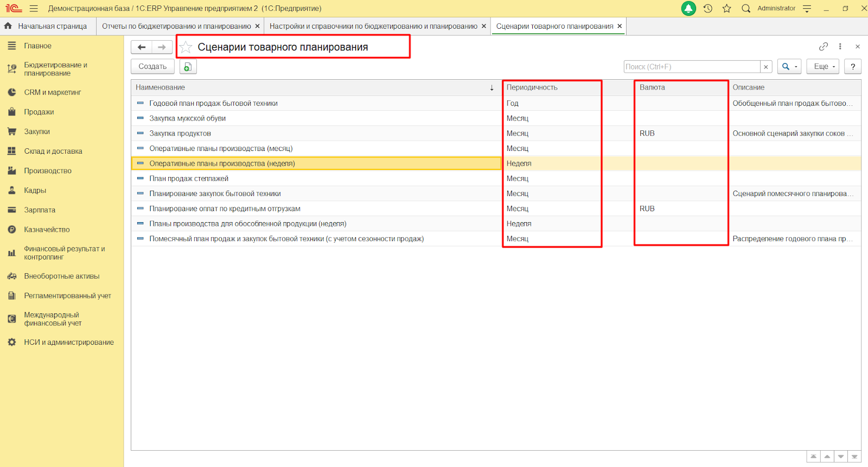Screen dimensions: 868x467
Task: Open the Еще dropdown menu
Action: pos(824,67)
